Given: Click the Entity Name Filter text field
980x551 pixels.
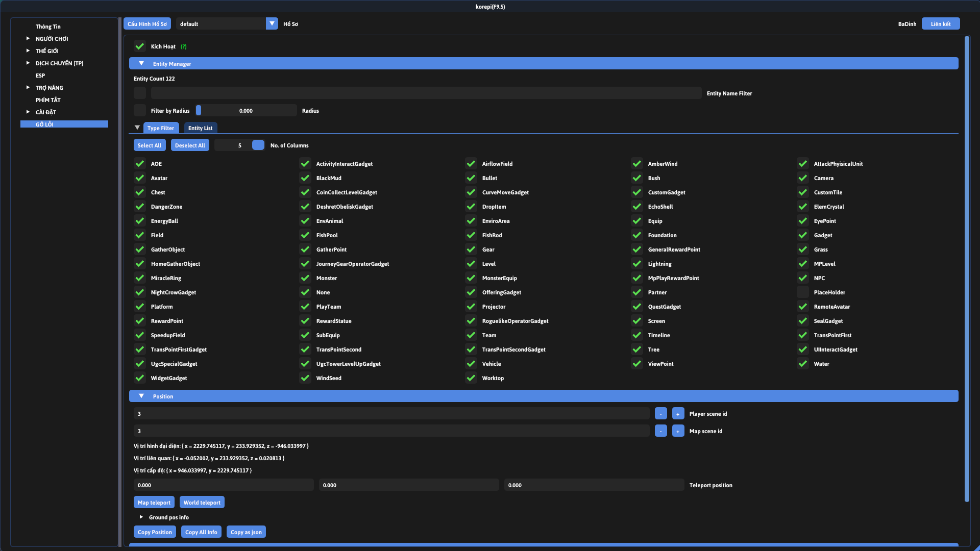Looking at the screenshot, I should click(426, 93).
